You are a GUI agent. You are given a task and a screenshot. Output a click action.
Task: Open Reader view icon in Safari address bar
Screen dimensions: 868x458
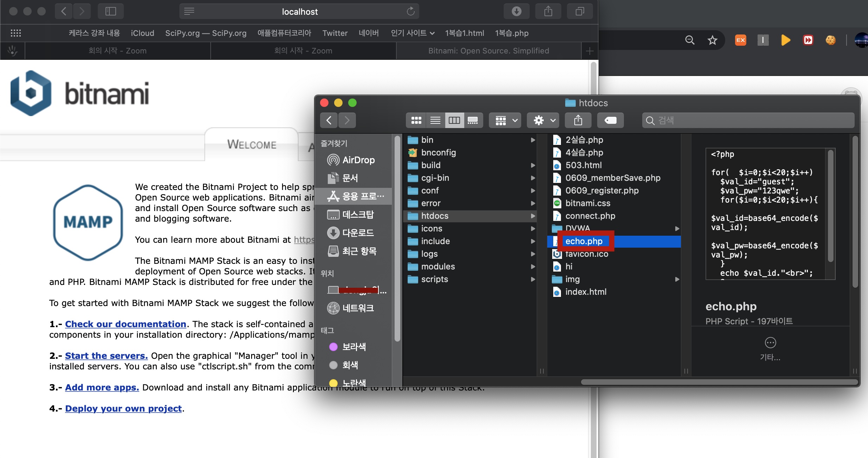189,12
